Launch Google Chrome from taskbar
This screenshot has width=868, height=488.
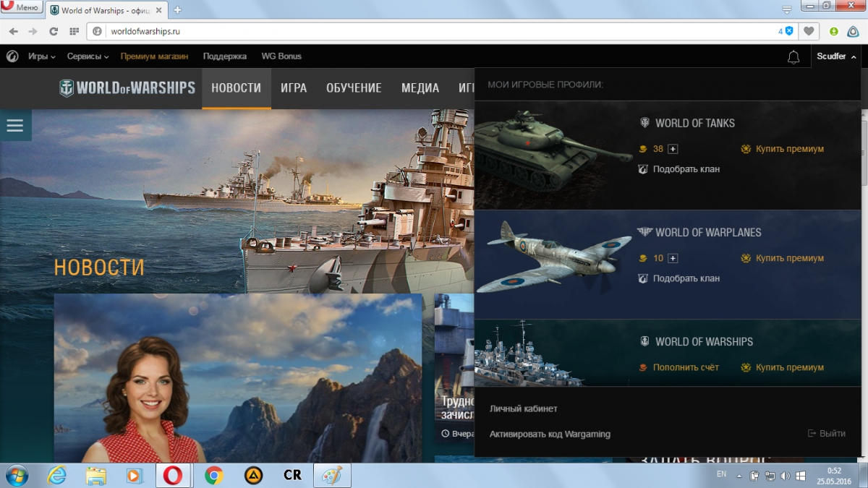[213, 475]
